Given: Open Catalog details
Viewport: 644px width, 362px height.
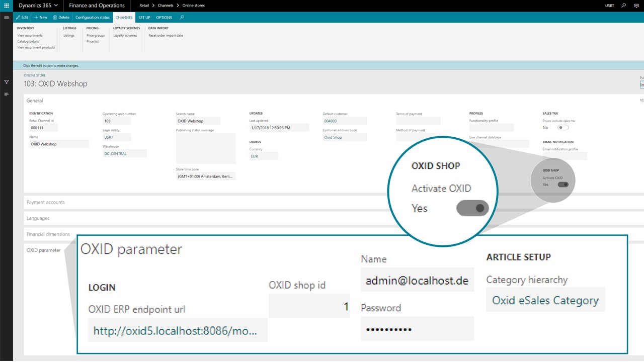Looking at the screenshot, I should [28, 42].
